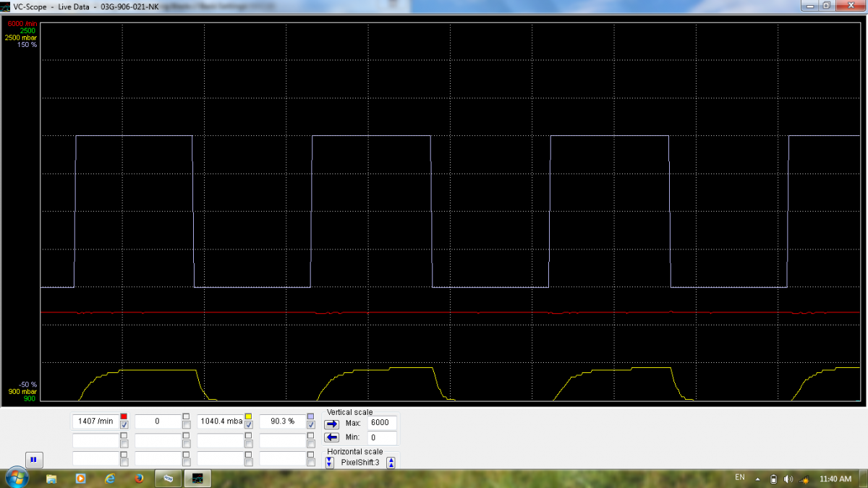Click the left arrow in Vertical scale

(331, 437)
